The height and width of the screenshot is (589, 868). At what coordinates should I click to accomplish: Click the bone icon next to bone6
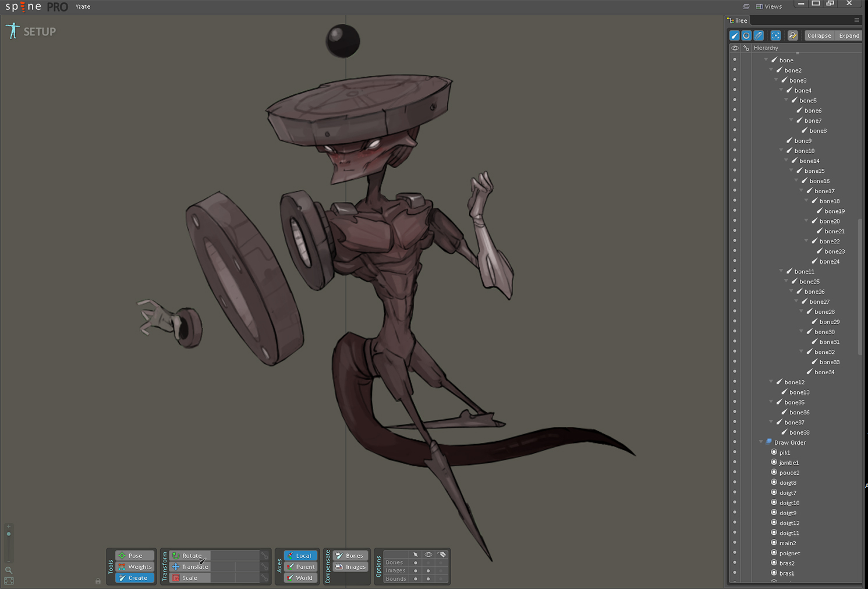[x=799, y=111]
